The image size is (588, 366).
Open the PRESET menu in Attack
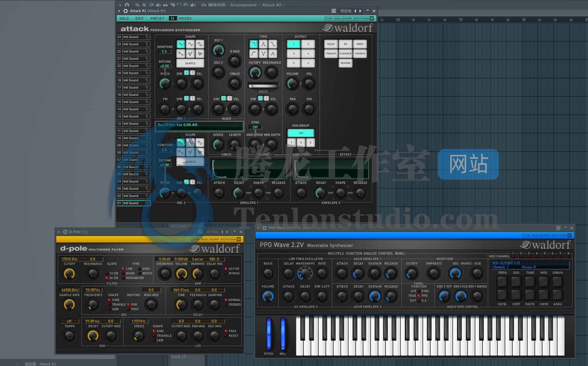tap(157, 18)
